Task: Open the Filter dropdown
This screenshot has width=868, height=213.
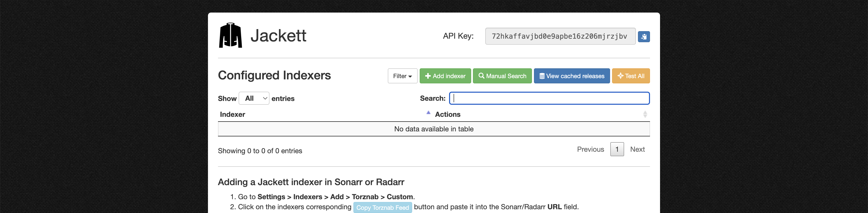Action: pos(402,76)
